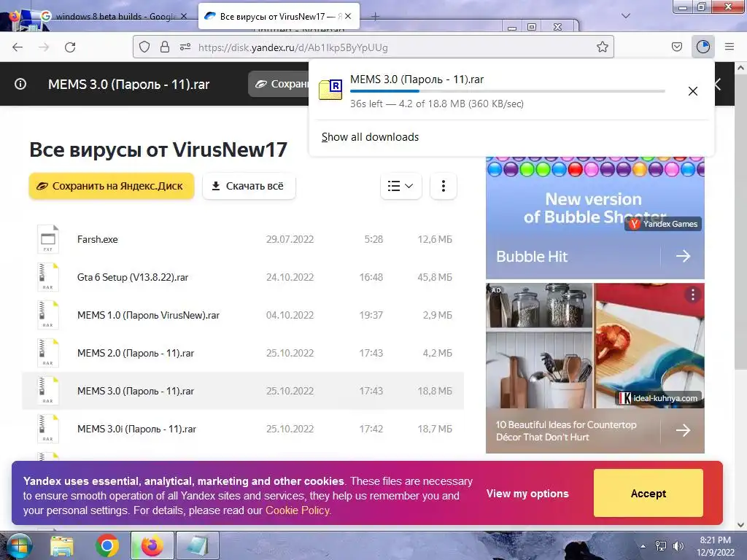Click the Farsh.exe file icon
This screenshot has width=747, height=560.
[48, 239]
